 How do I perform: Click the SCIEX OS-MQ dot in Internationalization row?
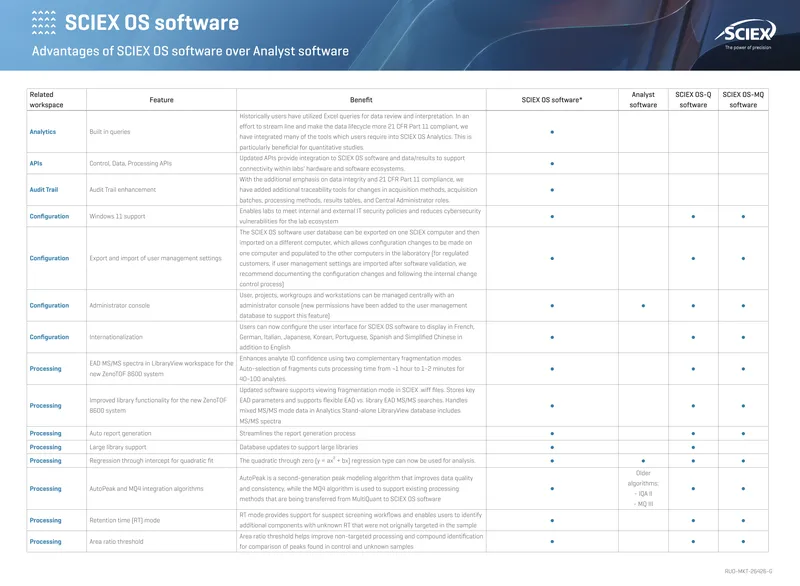pyautogui.click(x=743, y=338)
